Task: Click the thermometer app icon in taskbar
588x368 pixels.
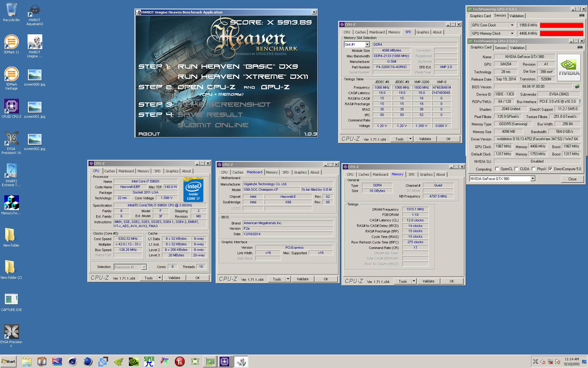Action: click(42, 362)
